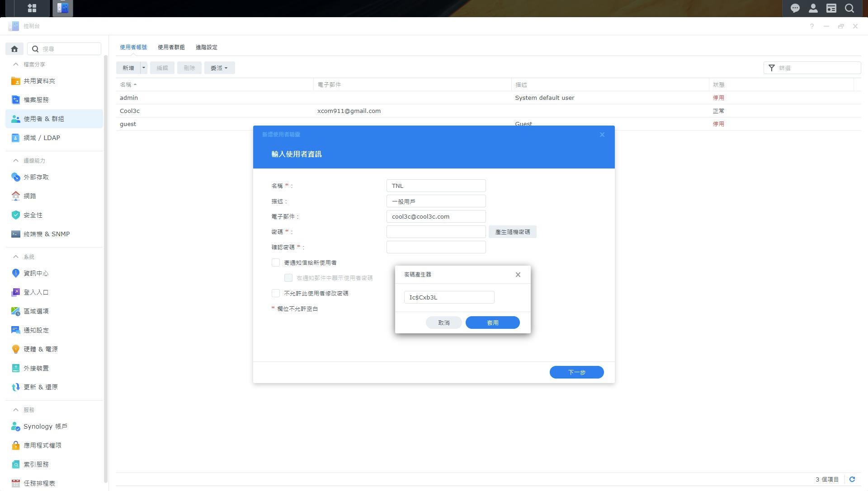Collapse the 檔案分享 sidebar section
868x491 pixels.
(16, 64)
